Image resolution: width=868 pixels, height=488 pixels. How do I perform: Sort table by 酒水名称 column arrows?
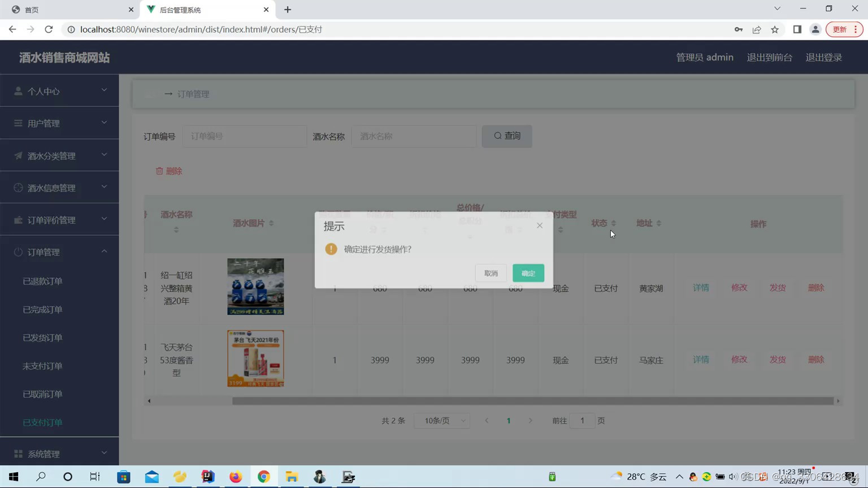pyautogui.click(x=176, y=230)
